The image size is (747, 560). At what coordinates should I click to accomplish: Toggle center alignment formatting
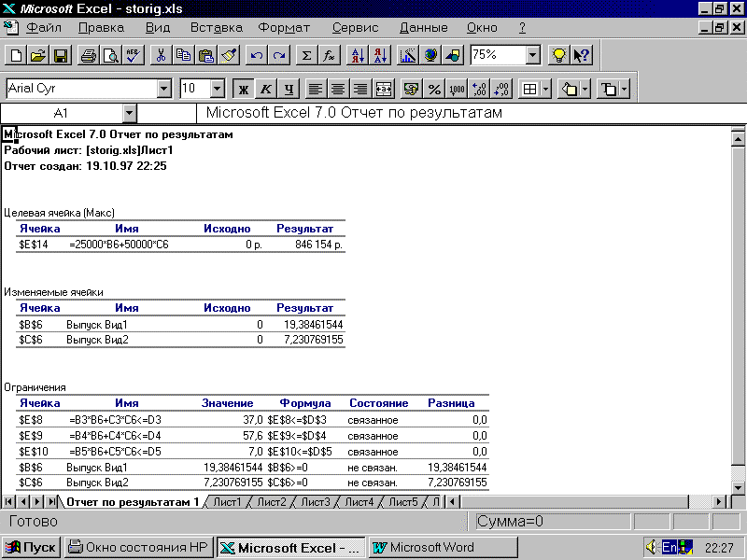click(338, 89)
